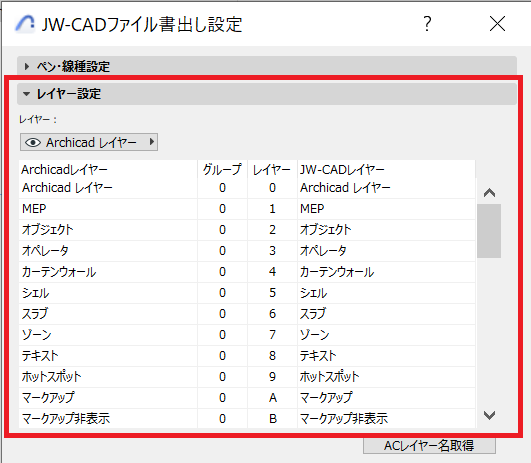Click the layer list scrollbar thumb
Image resolution: width=531 pixels, height=463 pixels.
(489, 231)
